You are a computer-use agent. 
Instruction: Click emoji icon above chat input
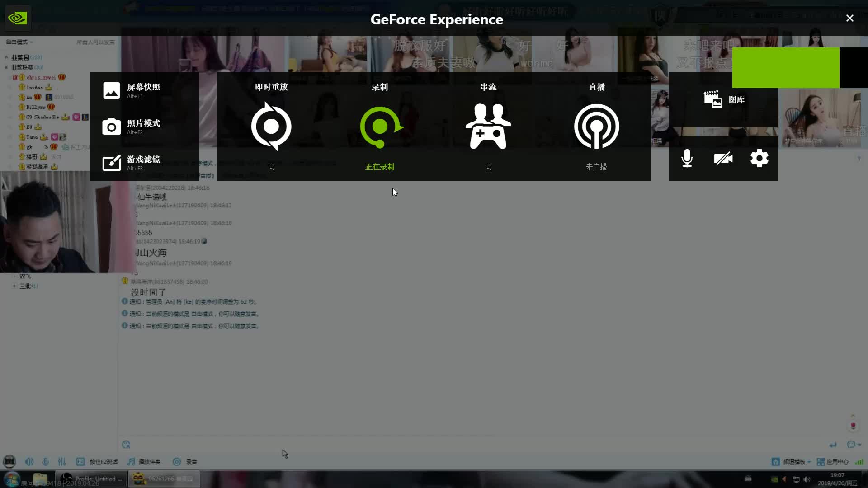pos(126,445)
